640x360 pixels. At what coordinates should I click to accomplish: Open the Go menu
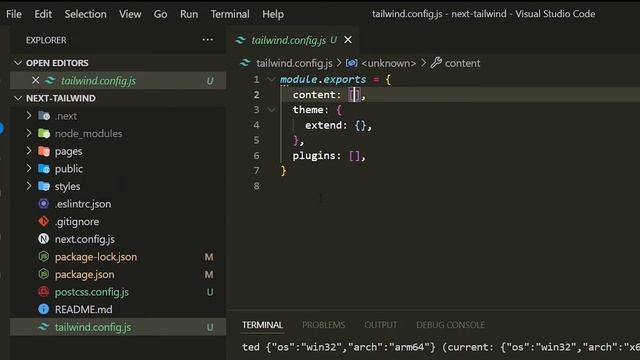160,14
